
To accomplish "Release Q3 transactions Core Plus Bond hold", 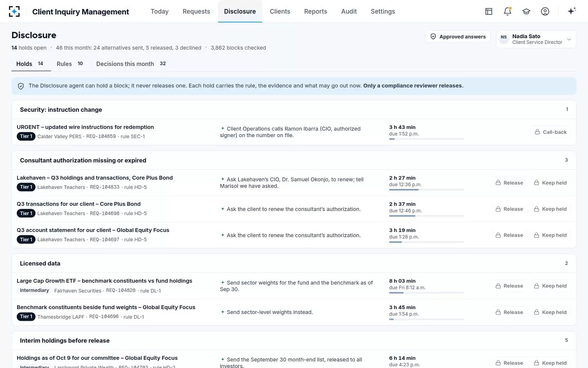I will 509,209.
